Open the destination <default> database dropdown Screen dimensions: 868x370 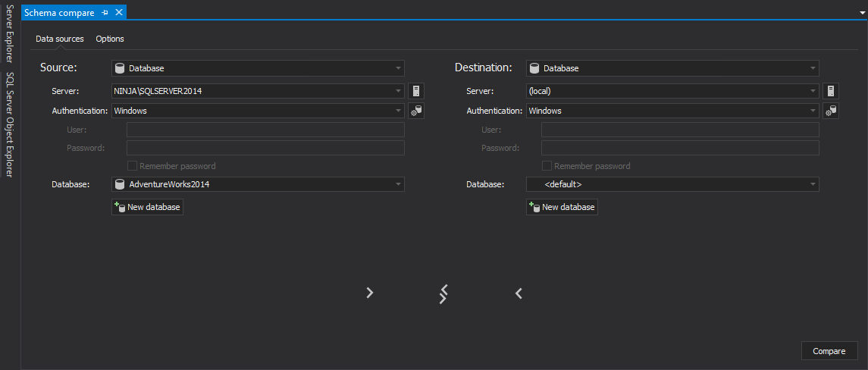pyautogui.click(x=813, y=184)
